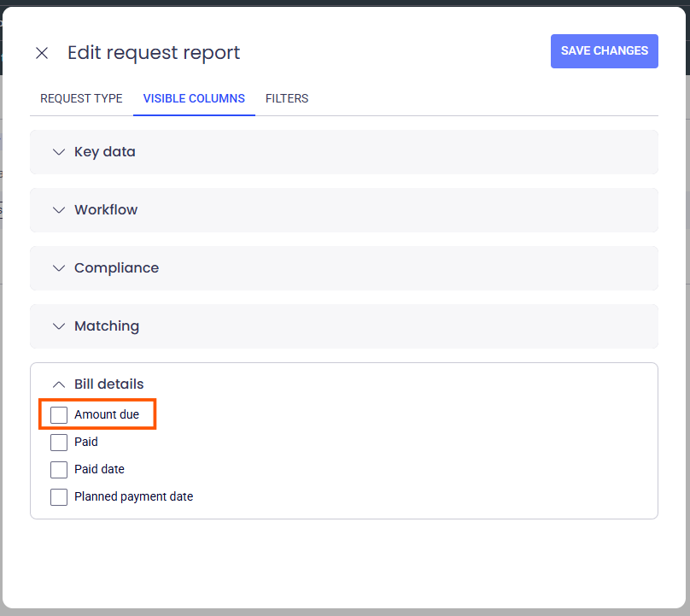Screen dimensions: 690x616
Task: Expand the Workflow section chevron
Action: point(59,210)
